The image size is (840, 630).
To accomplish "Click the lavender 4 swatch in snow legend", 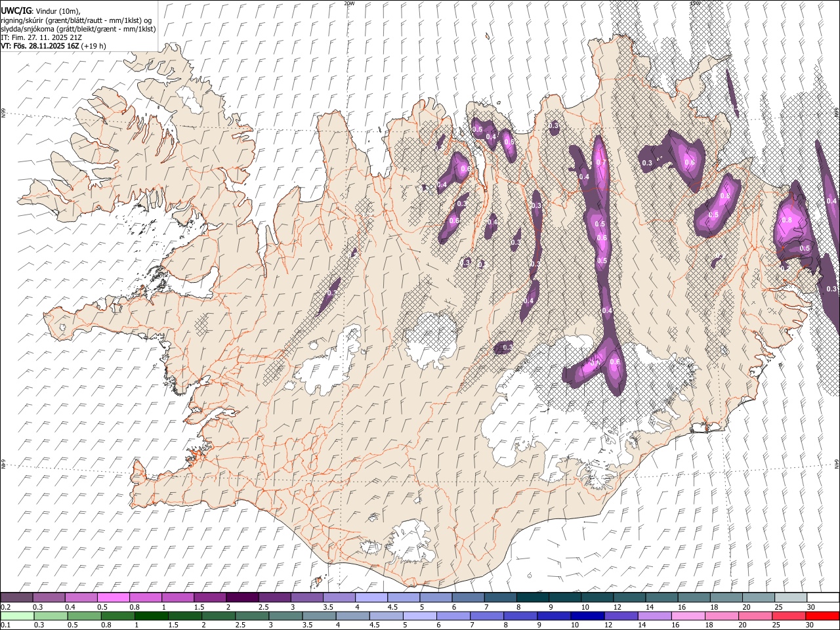I will pyautogui.click(x=371, y=598).
